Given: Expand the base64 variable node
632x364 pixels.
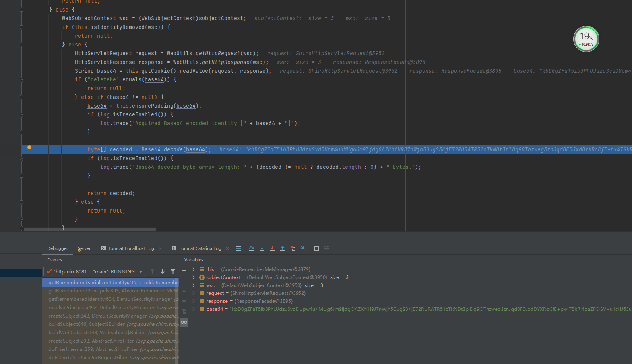Looking at the screenshot, I should click(x=194, y=309).
